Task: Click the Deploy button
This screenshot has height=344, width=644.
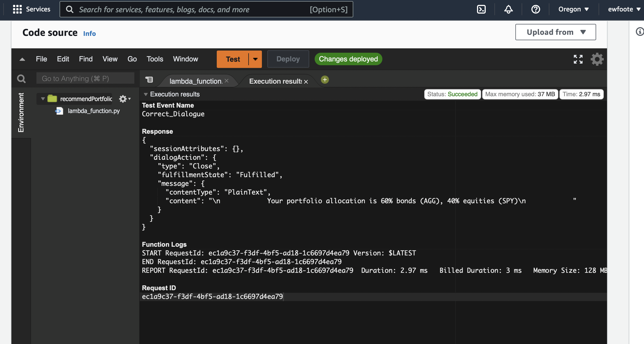Action: click(x=288, y=59)
